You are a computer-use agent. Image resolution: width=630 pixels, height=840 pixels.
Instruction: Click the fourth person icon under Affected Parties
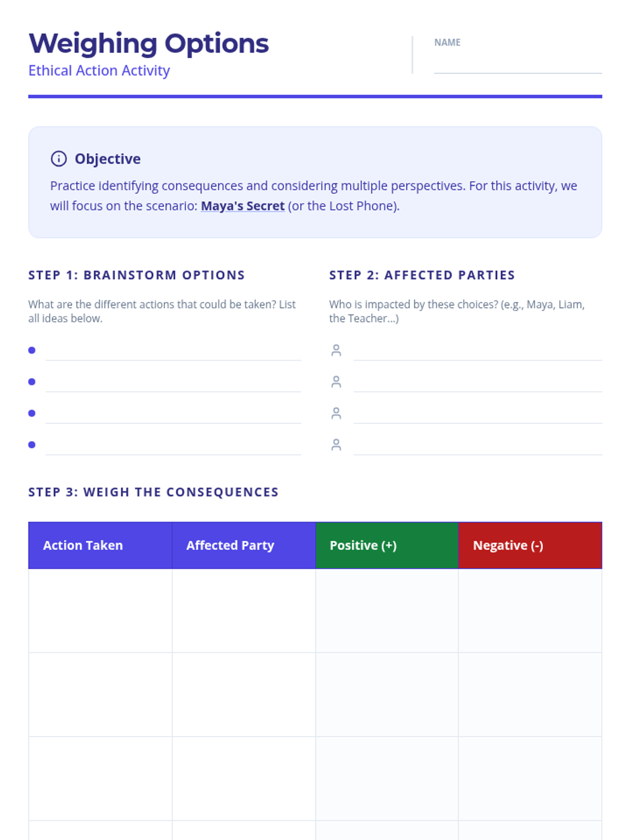click(337, 445)
